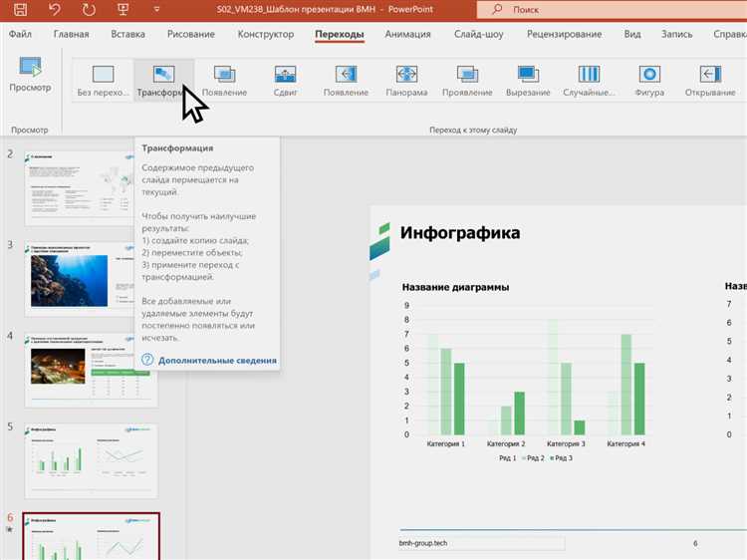Screen dimensions: 747x560
Task: Select the Панорама transition
Action: coord(406,78)
